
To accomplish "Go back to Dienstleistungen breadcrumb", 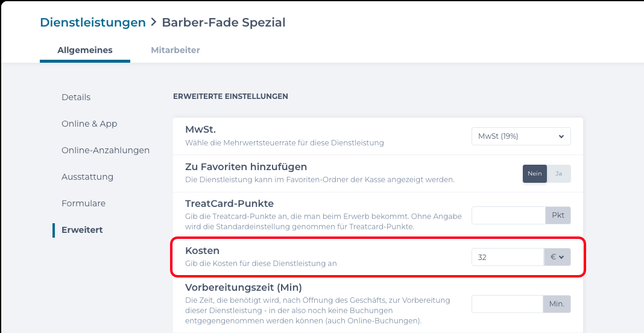I will tap(93, 22).
